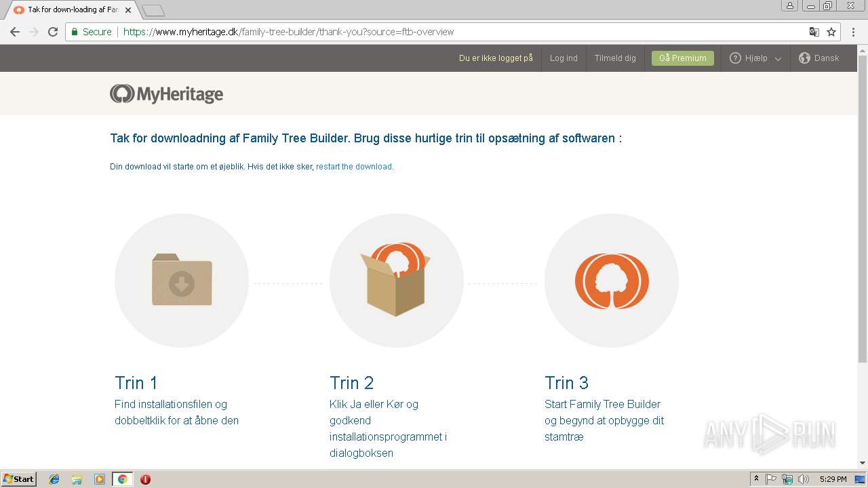Open Windows Explorer folder in taskbar
This screenshot has width=868, height=488.
pyautogui.click(x=77, y=479)
